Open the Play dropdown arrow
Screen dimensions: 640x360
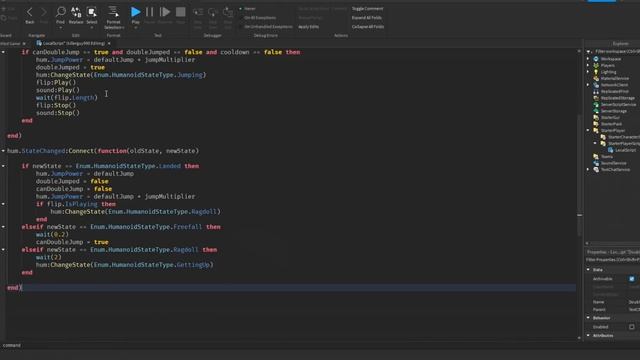pyautogui.click(x=136, y=28)
